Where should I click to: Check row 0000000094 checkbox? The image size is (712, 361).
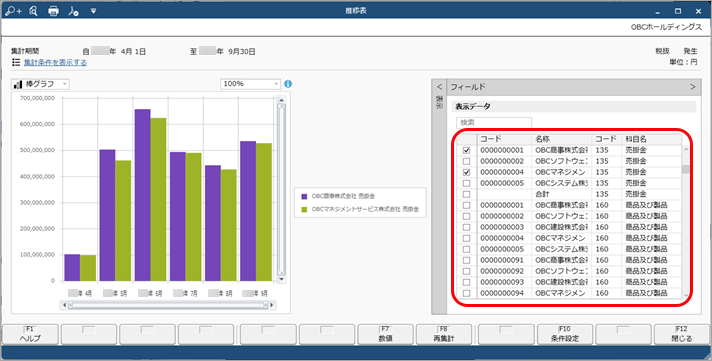[466, 293]
